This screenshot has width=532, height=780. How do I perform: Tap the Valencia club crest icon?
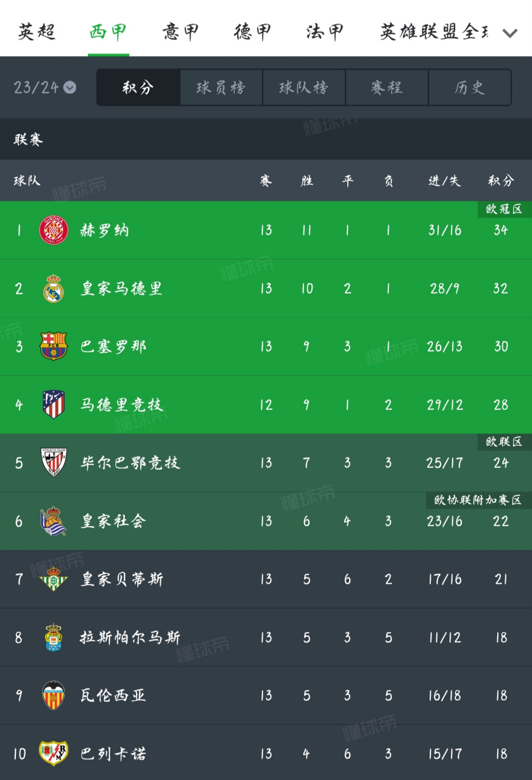54,695
